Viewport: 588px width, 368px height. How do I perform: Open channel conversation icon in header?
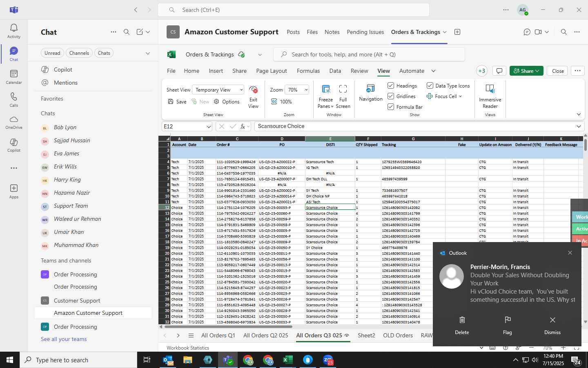[527, 32]
